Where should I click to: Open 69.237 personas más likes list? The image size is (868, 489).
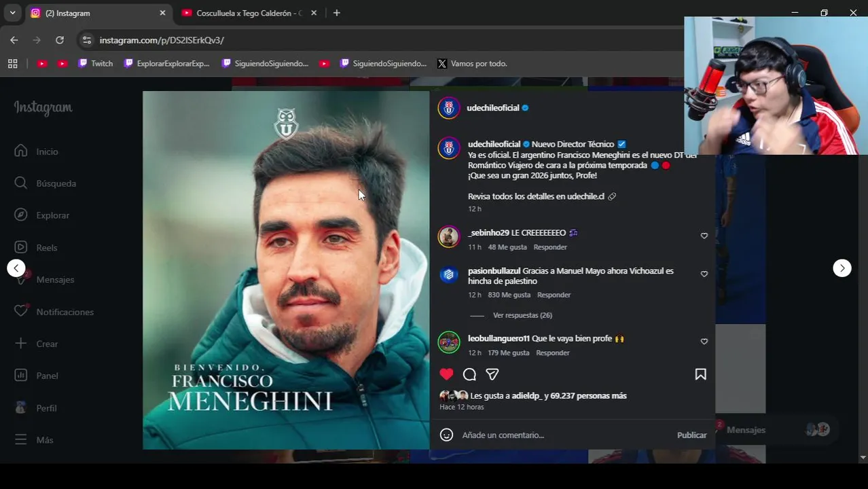click(x=588, y=395)
